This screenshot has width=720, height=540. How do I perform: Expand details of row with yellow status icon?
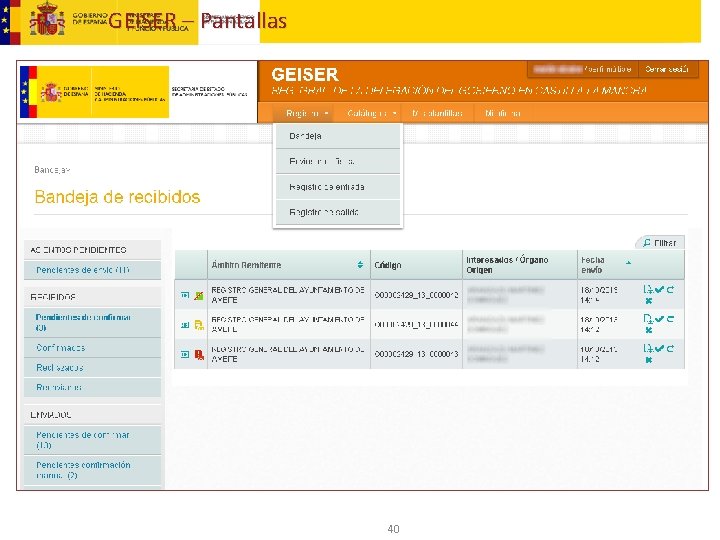click(185, 325)
